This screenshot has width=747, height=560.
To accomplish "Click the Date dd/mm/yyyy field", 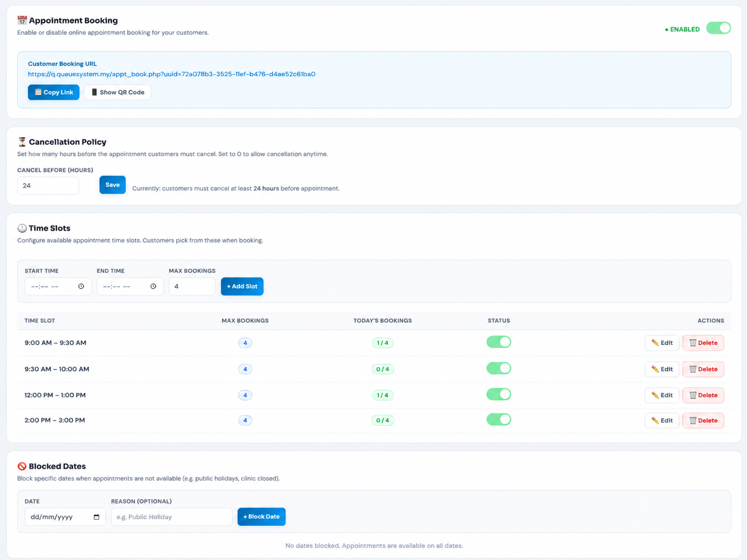I will [65, 517].
